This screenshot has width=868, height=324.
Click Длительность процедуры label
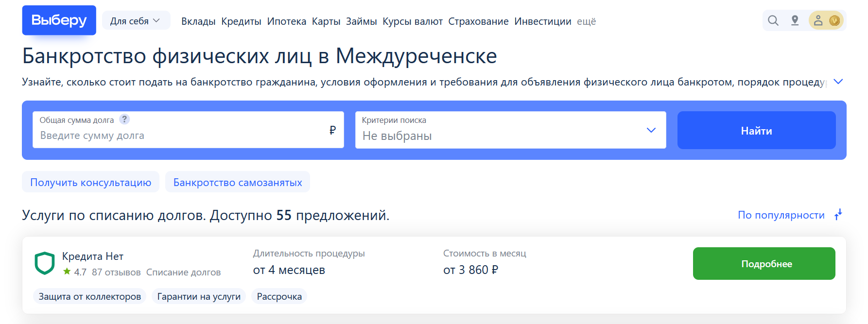click(x=309, y=254)
